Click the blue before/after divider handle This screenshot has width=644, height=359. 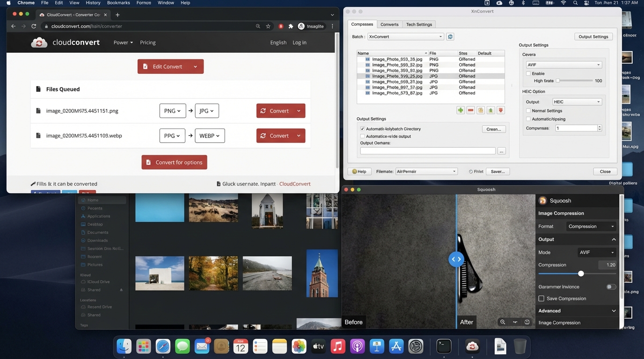(456, 259)
